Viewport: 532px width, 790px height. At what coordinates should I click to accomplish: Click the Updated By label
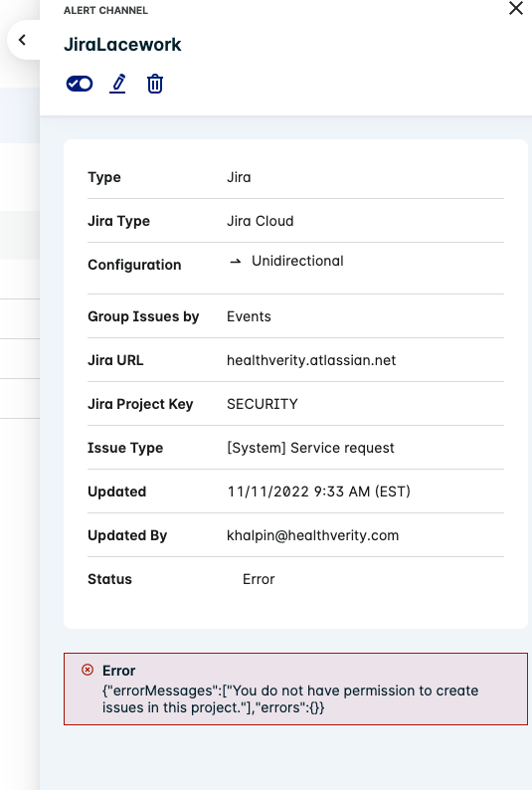127,535
